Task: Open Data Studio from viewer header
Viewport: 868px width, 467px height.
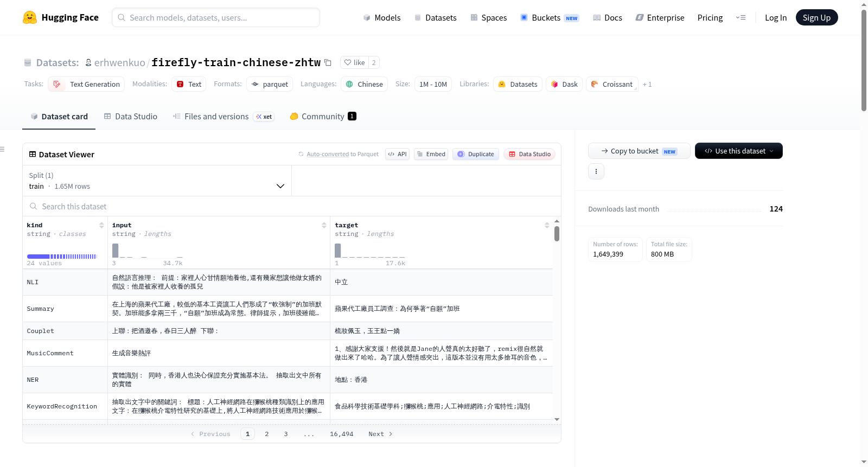Action: click(529, 154)
